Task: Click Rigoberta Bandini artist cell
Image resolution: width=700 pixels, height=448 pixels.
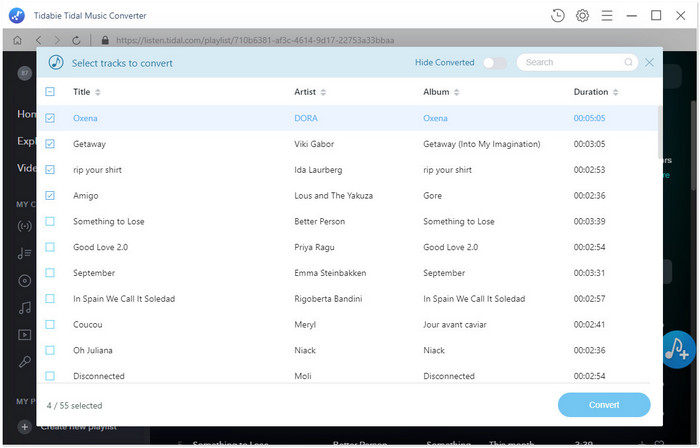Action: pyautogui.click(x=328, y=299)
